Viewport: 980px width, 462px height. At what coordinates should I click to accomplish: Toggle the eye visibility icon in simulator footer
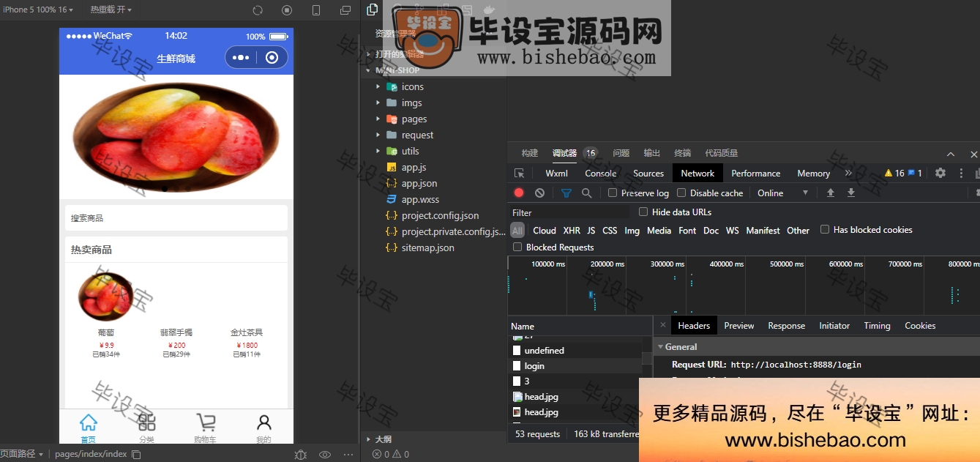point(325,454)
